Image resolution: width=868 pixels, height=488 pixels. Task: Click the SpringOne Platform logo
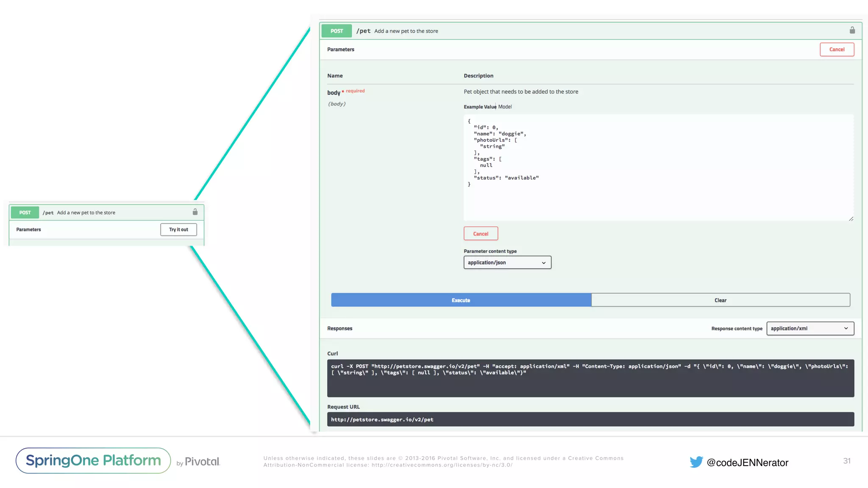point(93,460)
